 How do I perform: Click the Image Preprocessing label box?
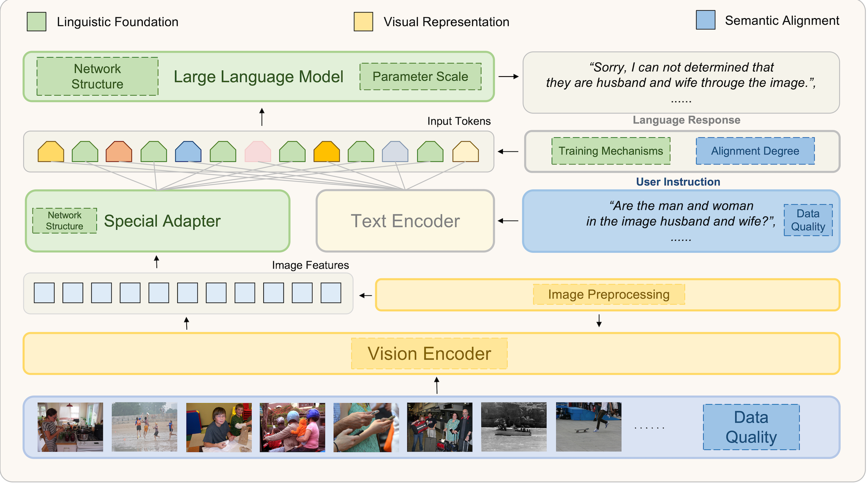(x=609, y=294)
